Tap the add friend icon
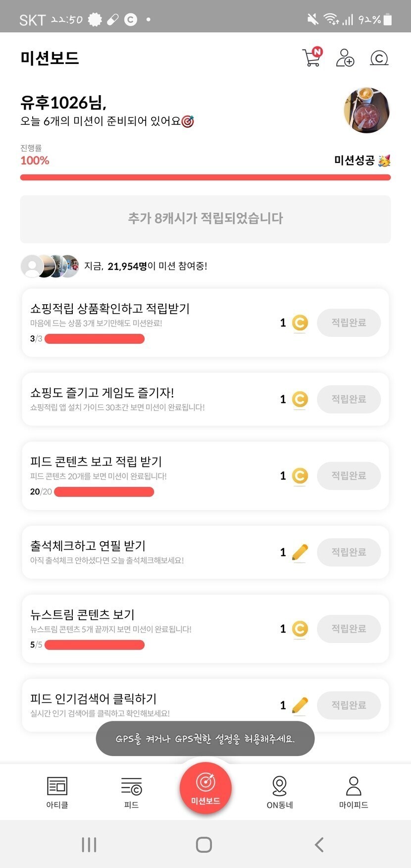The height and width of the screenshot is (868, 411). pyautogui.click(x=345, y=57)
